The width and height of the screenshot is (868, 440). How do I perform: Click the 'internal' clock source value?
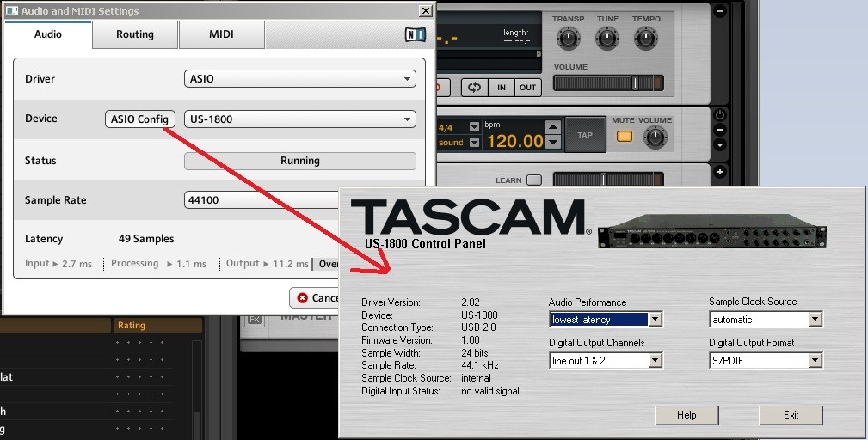[476, 378]
